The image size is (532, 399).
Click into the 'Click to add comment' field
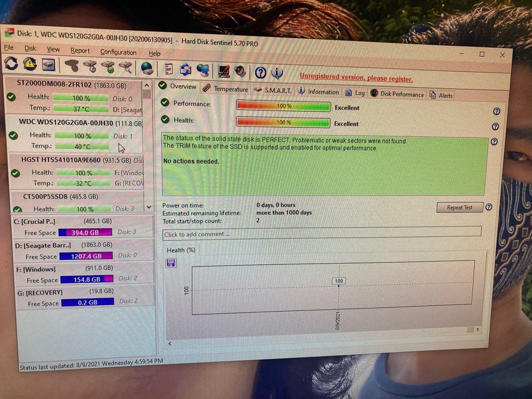pos(322,233)
